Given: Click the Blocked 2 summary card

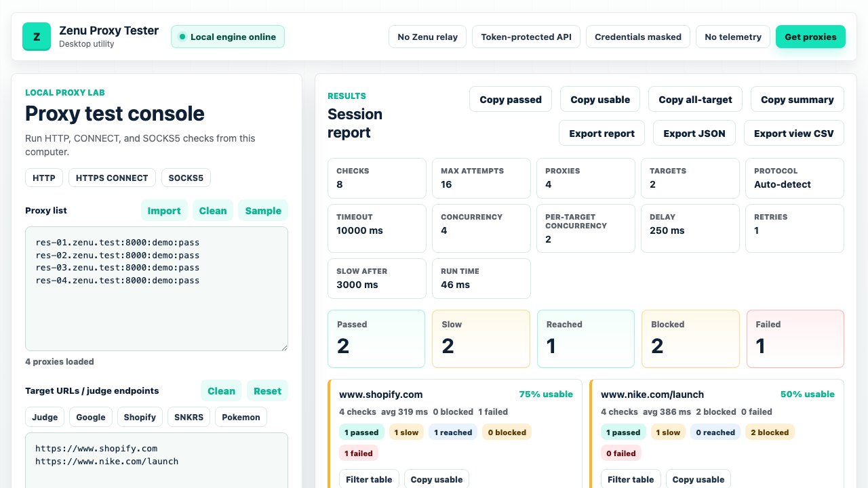Looking at the screenshot, I should coord(690,339).
